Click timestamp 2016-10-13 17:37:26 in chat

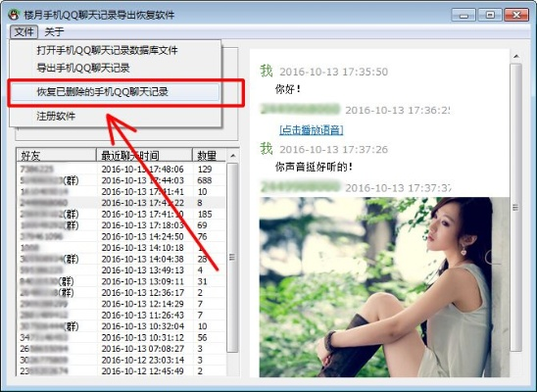(333, 149)
